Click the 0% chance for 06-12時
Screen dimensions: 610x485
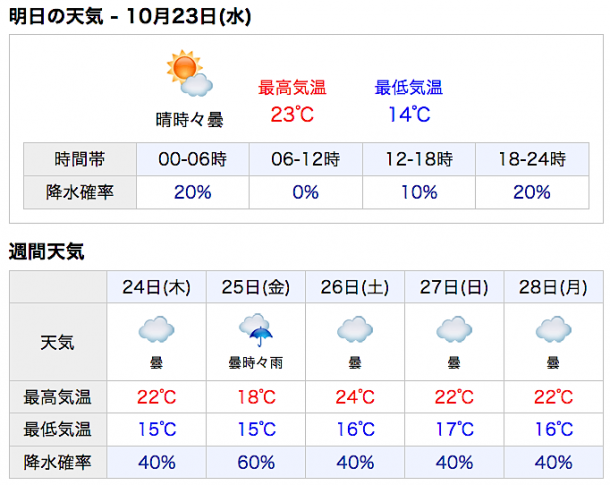tap(306, 192)
